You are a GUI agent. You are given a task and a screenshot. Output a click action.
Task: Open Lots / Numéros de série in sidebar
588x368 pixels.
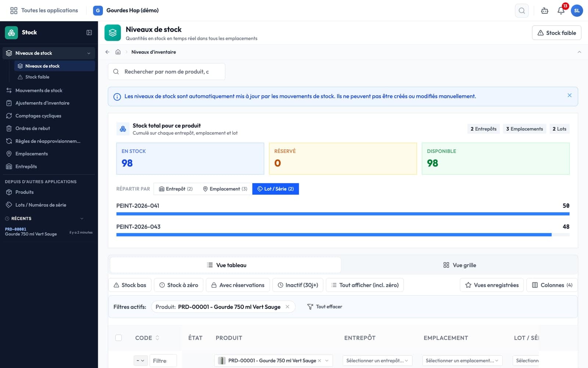pyautogui.click(x=49, y=205)
